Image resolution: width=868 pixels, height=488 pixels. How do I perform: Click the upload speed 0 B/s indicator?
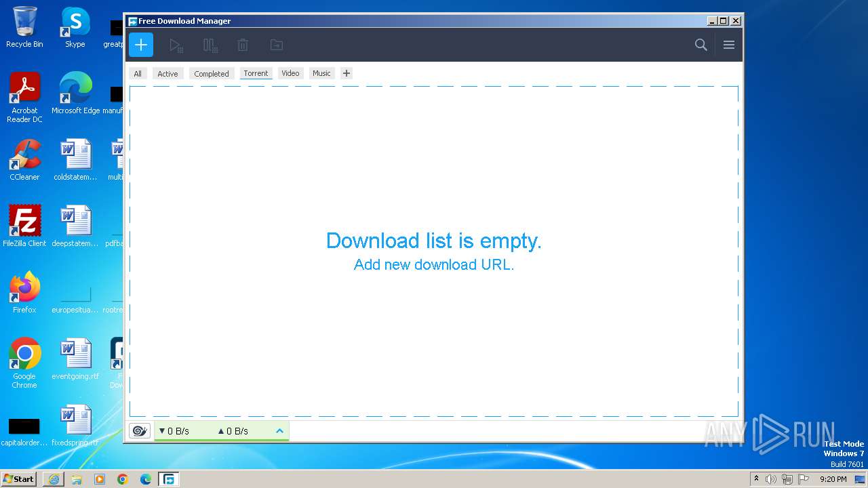tap(233, 431)
